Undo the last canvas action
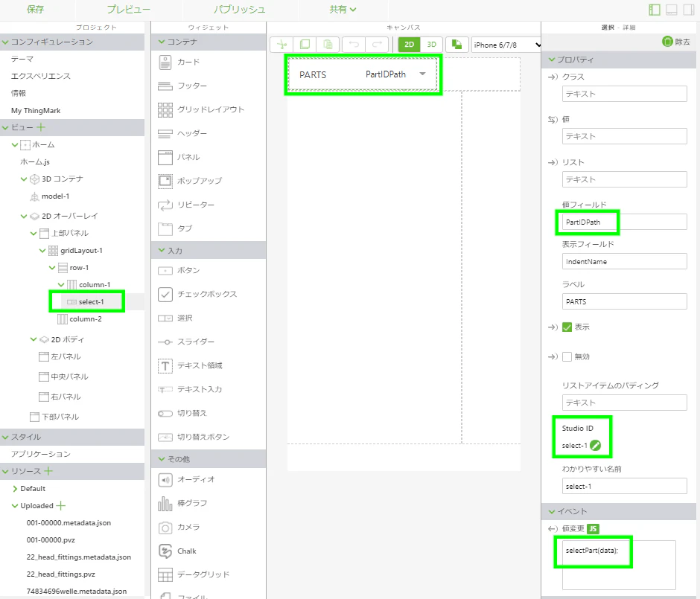Screen dimensions: 700x599 click(x=354, y=45)
